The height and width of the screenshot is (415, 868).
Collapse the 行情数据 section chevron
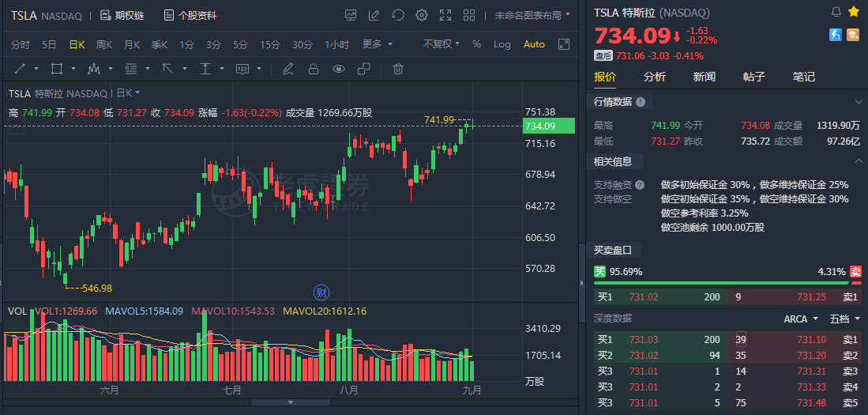click(x=859, y=102)
